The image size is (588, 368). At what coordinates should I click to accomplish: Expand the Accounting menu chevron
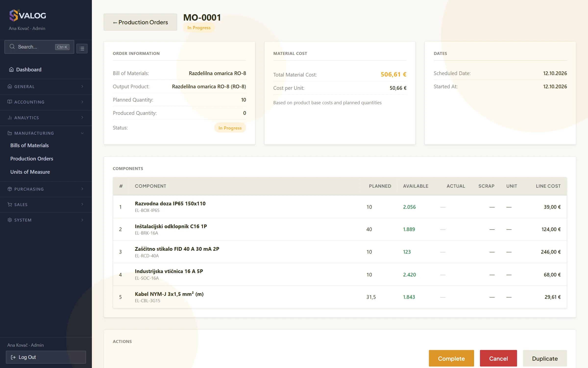[82, 102]
